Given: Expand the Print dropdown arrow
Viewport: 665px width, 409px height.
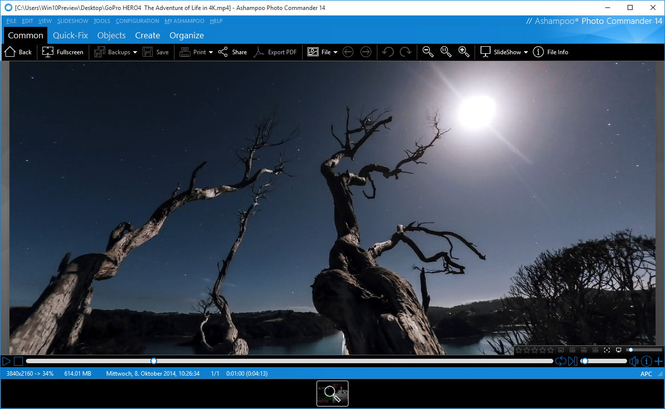Looking at the screenshot, I should pos(211,52).
